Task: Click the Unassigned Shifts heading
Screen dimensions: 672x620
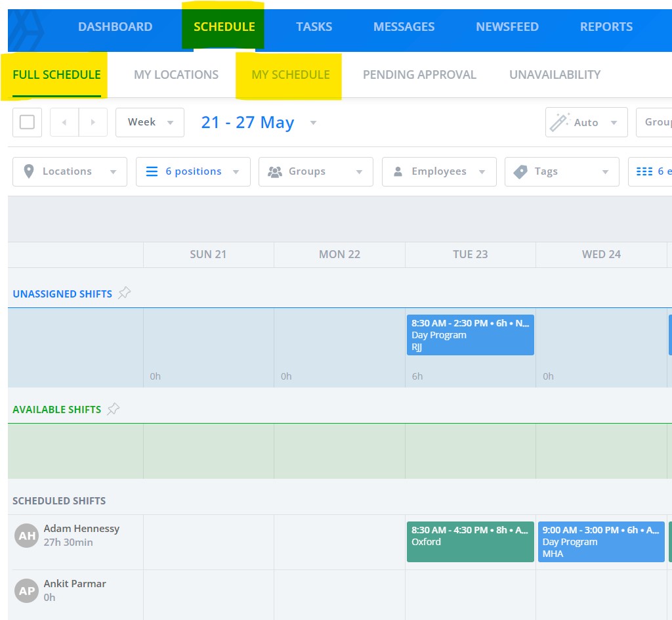Action: [x=62, y=294]
